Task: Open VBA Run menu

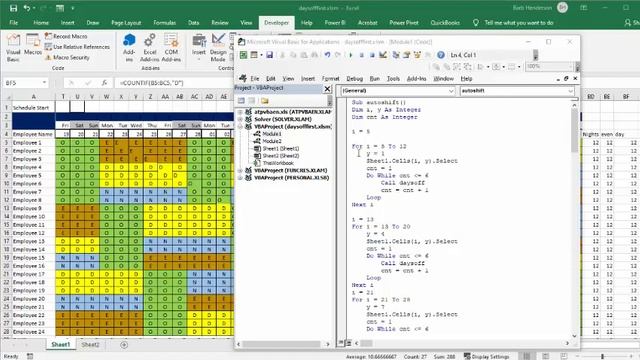Action: pyautogui.click(x=374, y=78)
